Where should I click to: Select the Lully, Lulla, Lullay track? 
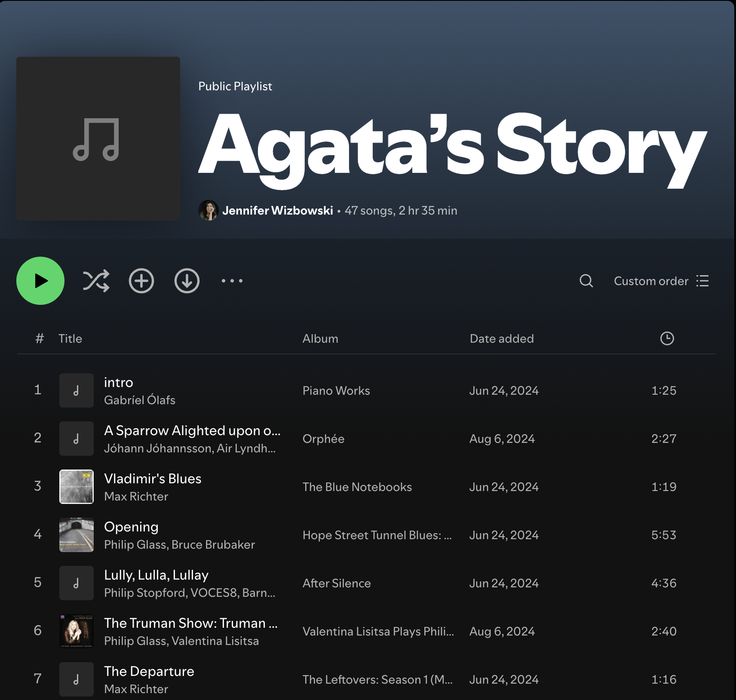coord(156,575)
